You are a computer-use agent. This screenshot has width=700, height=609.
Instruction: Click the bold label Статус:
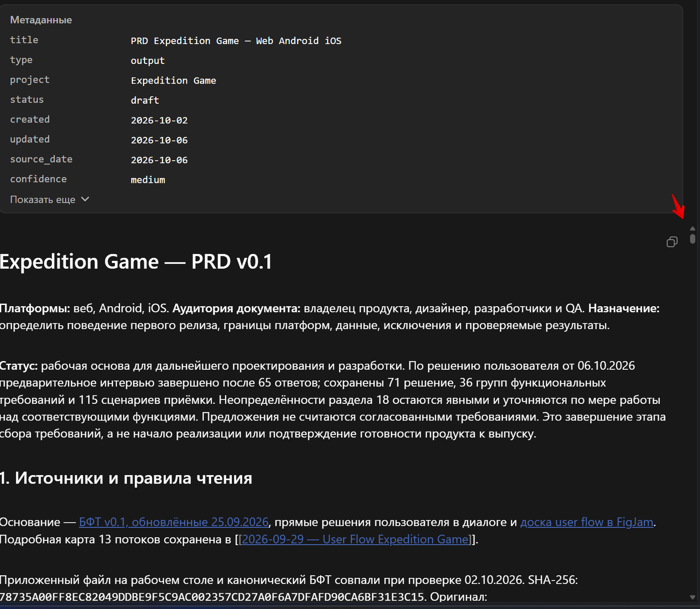(x=19, y=366)
